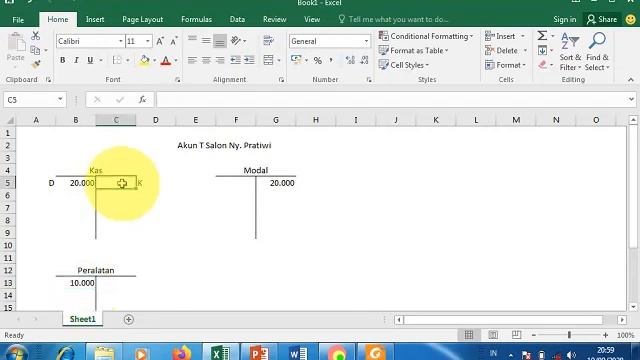640x360 pixels.
Task: Click the Copy icon
Action: [x=35, y=50]
